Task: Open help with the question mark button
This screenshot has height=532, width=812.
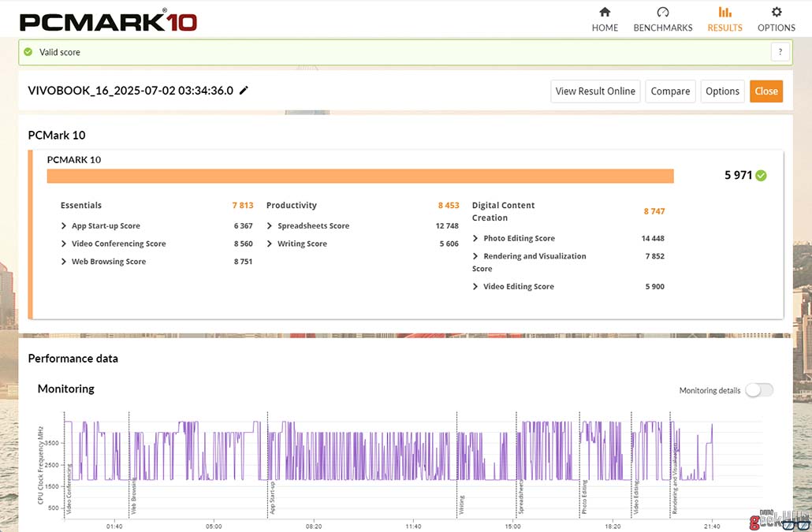Action: coord(780,52)
